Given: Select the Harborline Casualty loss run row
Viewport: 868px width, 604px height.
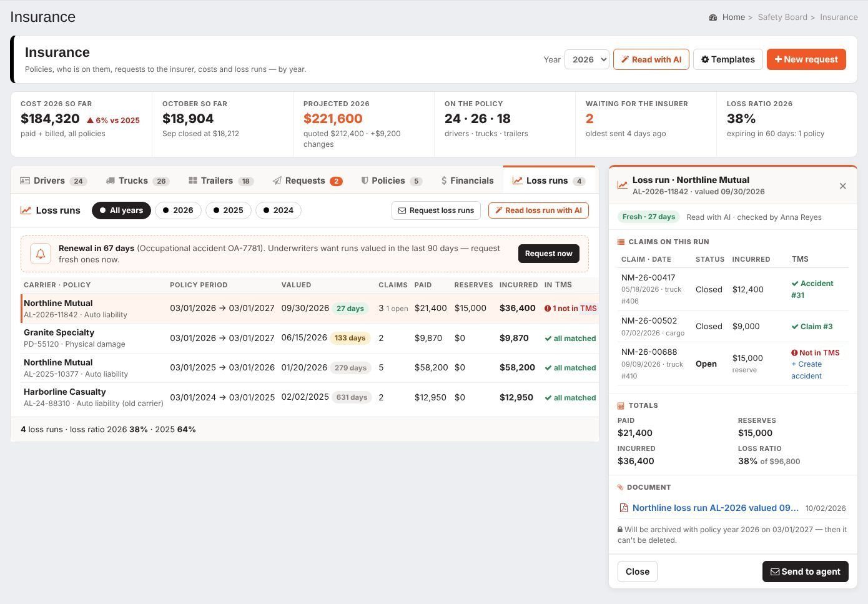Looking at the screenshot, I should coord(310,397).
